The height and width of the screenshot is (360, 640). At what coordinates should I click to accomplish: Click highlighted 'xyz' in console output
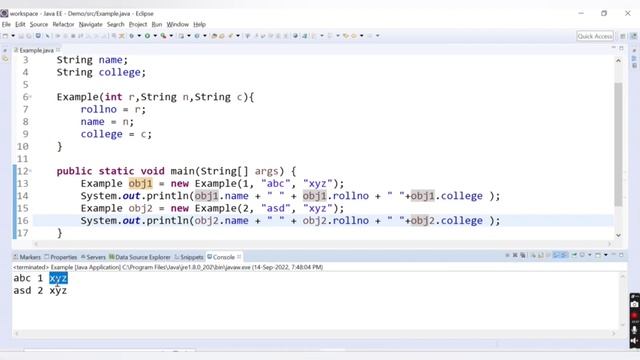[58, 278]
